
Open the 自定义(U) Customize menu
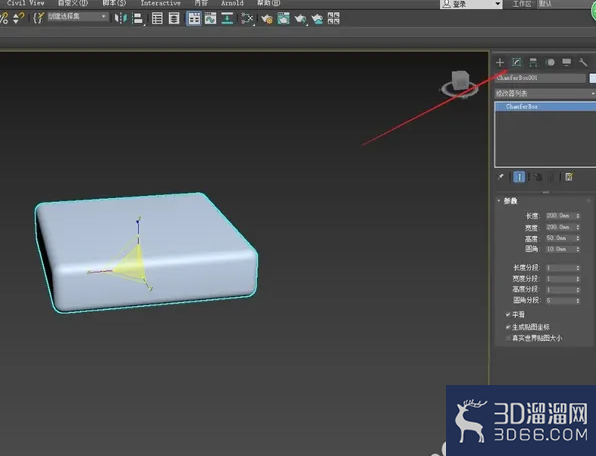point(73,3)
